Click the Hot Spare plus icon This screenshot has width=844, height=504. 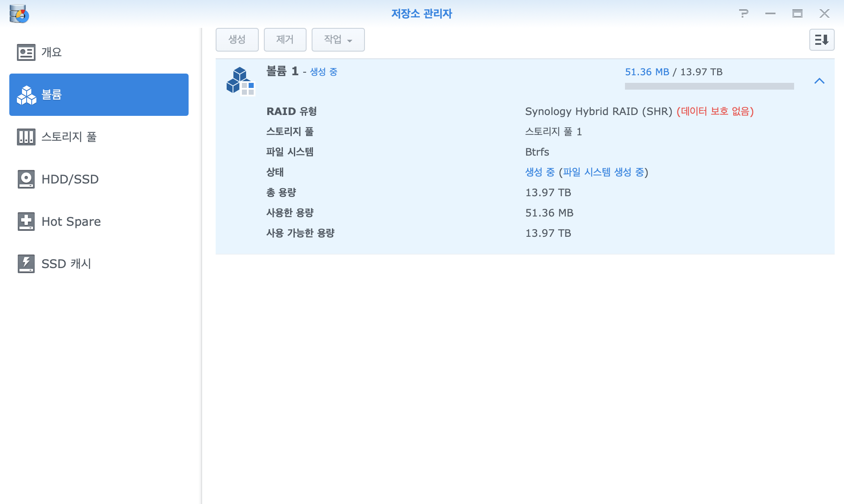click(26, 222)
